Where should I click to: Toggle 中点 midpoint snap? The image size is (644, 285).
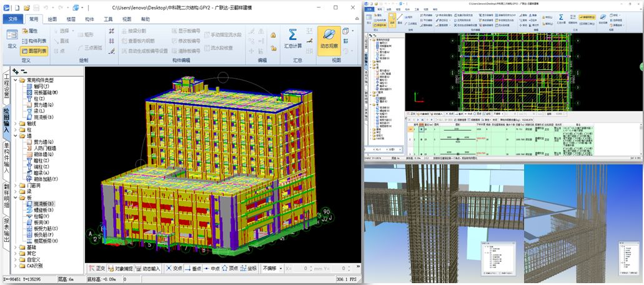pos(211,268)
